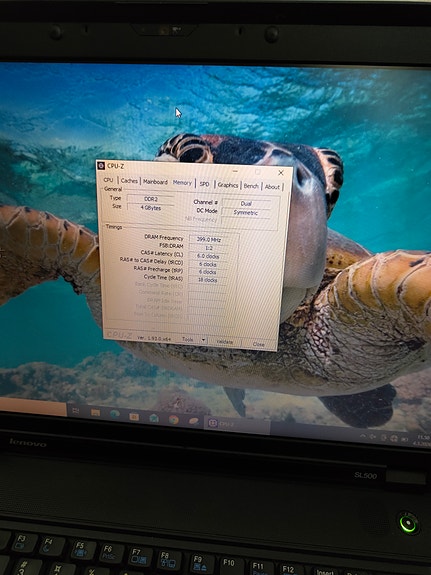Viewport: 431px width, 575px height.
Task: Click the 18 clocks cycle time value
Action: 208,280
